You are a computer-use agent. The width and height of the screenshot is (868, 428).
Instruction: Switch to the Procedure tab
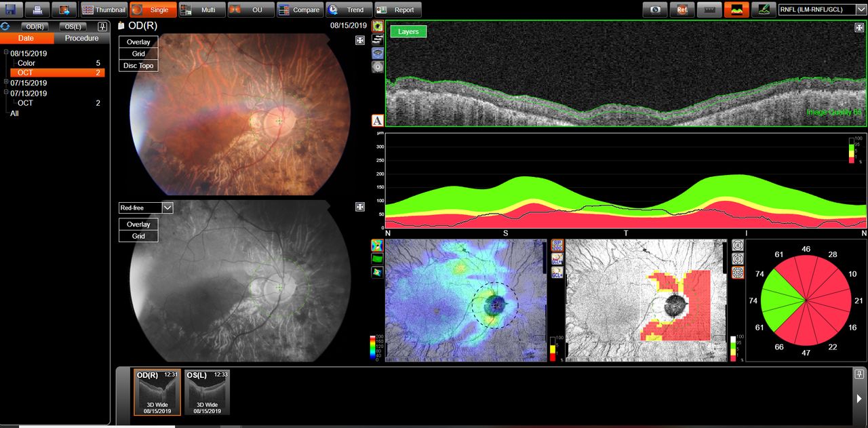click(x=81, y=39)
